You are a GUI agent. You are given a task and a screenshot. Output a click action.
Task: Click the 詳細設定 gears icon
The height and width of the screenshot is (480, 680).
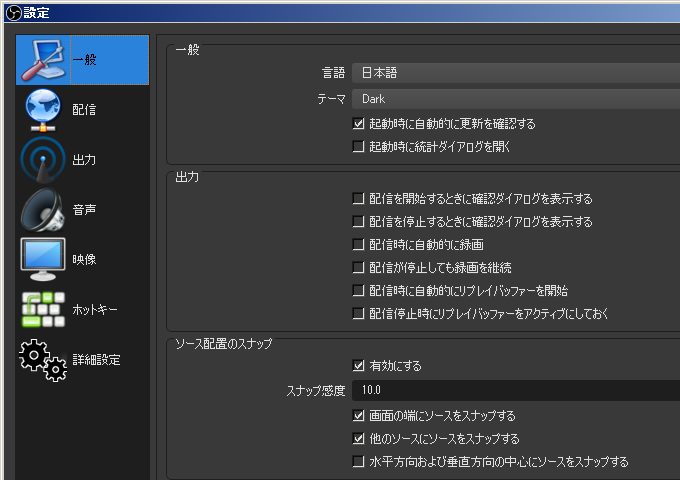[x=43, y=360]
